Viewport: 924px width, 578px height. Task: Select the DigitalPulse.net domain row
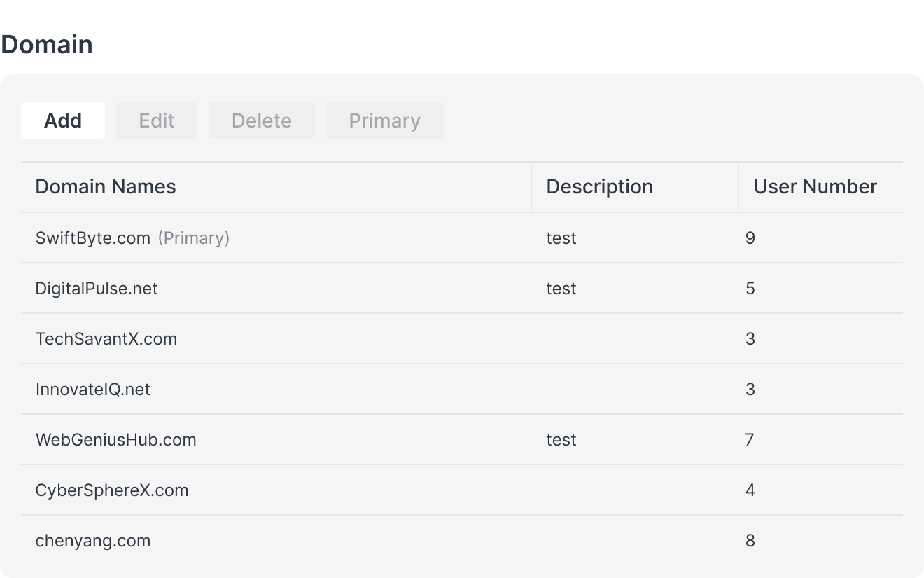(x=96, y=288)
